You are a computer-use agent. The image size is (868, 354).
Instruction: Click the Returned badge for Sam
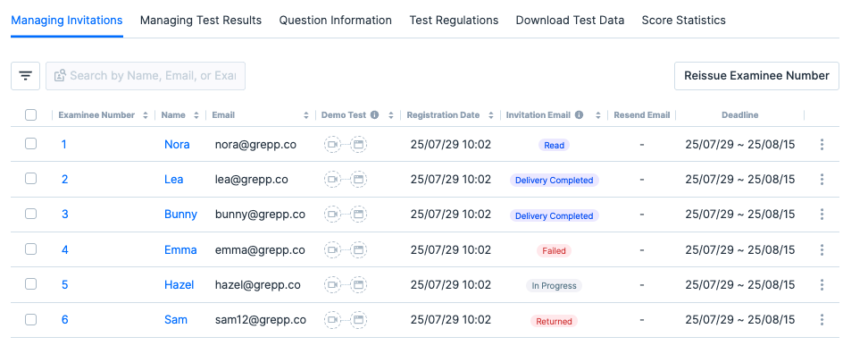coord(555,321)
